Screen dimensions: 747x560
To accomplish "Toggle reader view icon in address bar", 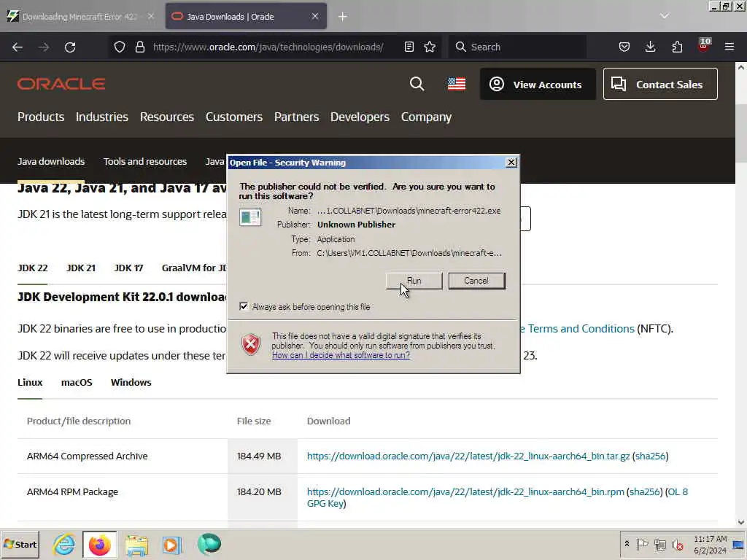I will click(409, 47).
